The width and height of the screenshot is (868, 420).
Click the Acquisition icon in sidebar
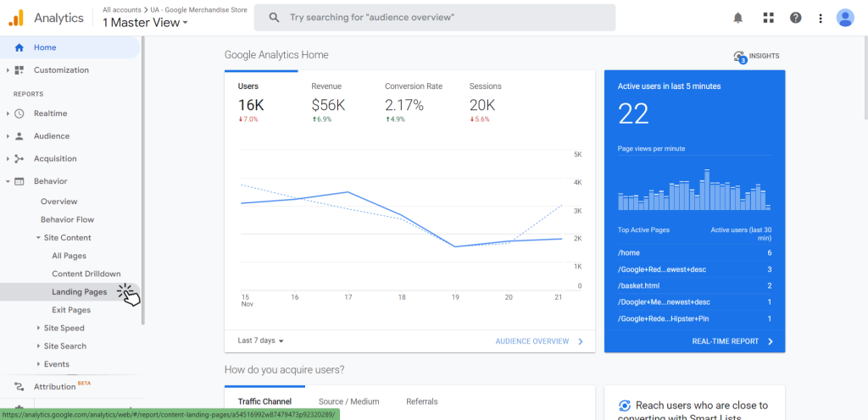19,158
